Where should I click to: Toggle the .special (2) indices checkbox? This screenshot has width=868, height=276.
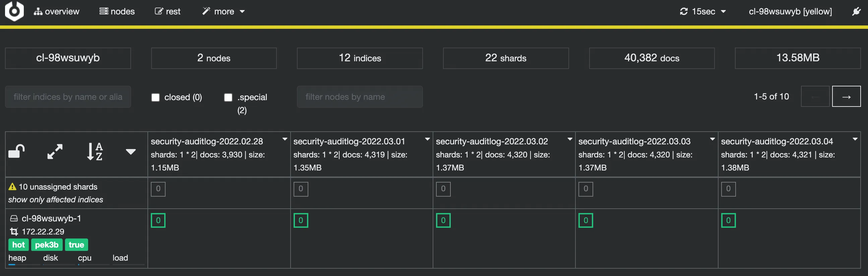click(228, 97)
